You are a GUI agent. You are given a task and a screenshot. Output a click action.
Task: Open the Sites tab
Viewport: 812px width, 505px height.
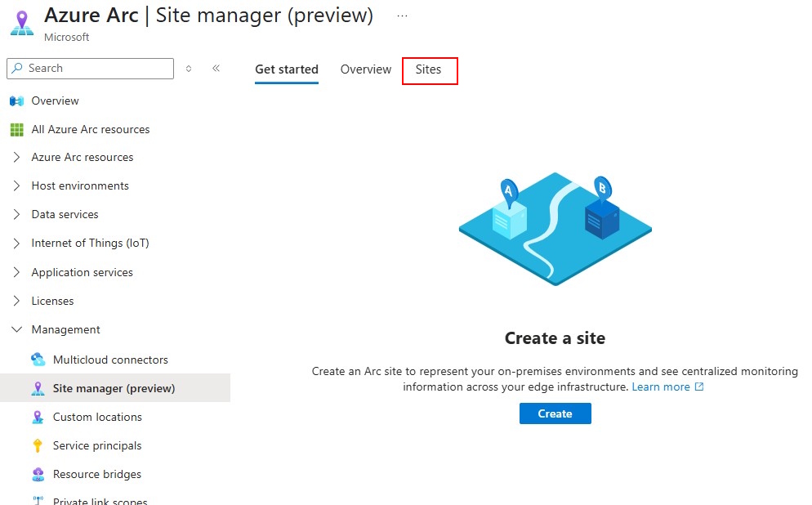428,69
